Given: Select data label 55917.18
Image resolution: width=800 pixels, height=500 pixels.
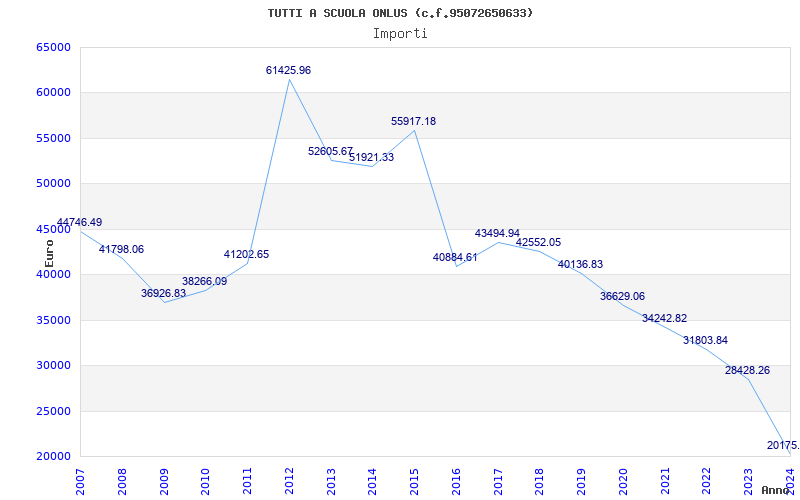Looking at the screenshot, I should click(413, 121).
